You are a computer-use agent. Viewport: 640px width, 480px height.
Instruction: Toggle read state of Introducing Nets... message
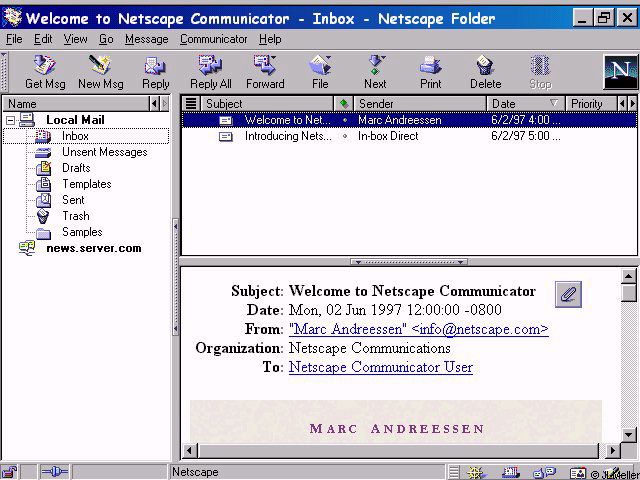point(345,136)
